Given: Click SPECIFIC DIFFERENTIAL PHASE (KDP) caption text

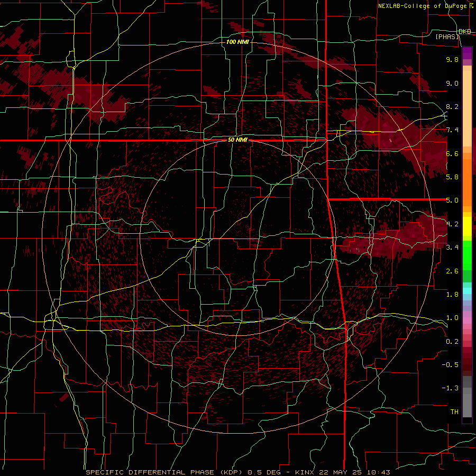Looking at the screenshot, I should pyautogui.click(x=164, y=472).
